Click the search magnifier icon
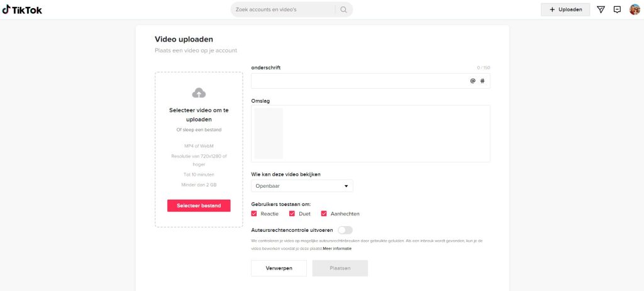 tap(344, 9)
